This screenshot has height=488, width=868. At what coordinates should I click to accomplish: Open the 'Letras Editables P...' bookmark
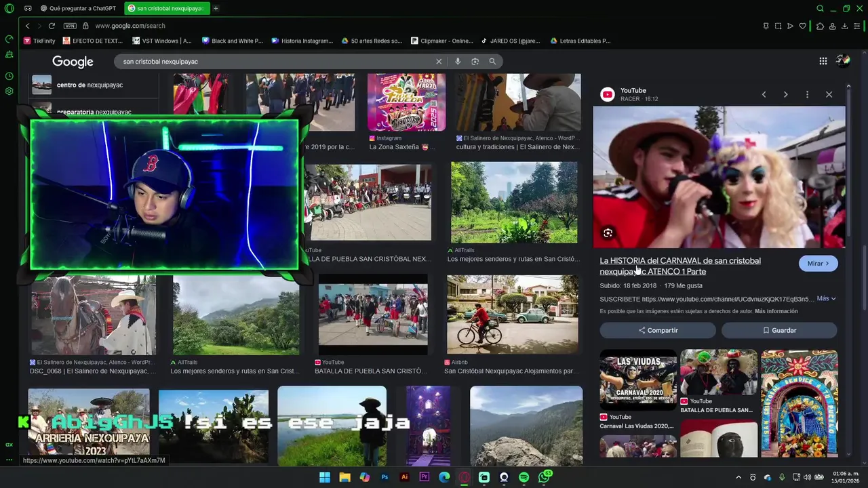pos(580,41)
